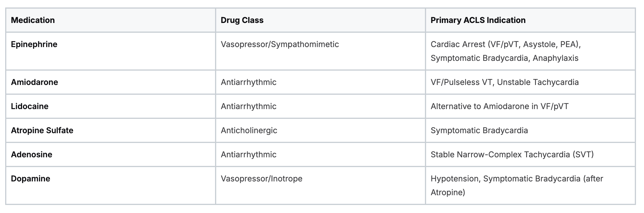
Task: Click the Primary ACLS Indication header
Action: pyautogui.click(x=478, y=20)
